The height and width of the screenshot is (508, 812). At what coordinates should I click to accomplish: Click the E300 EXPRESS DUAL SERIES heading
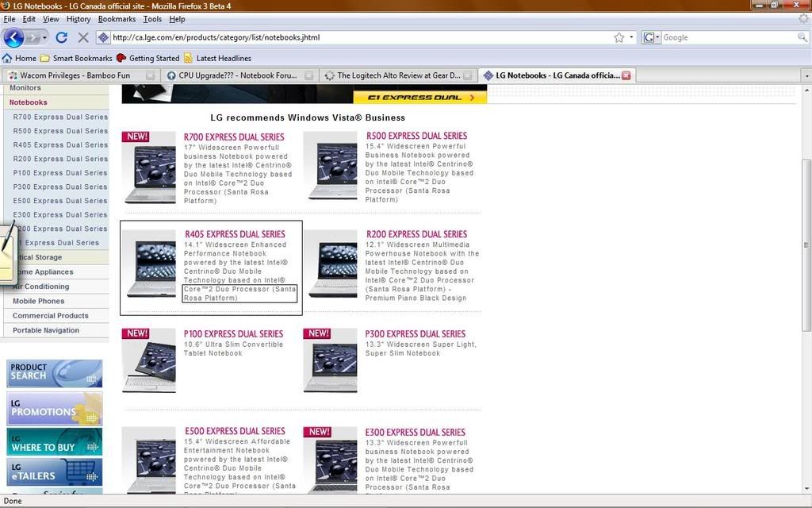[416, 433]
